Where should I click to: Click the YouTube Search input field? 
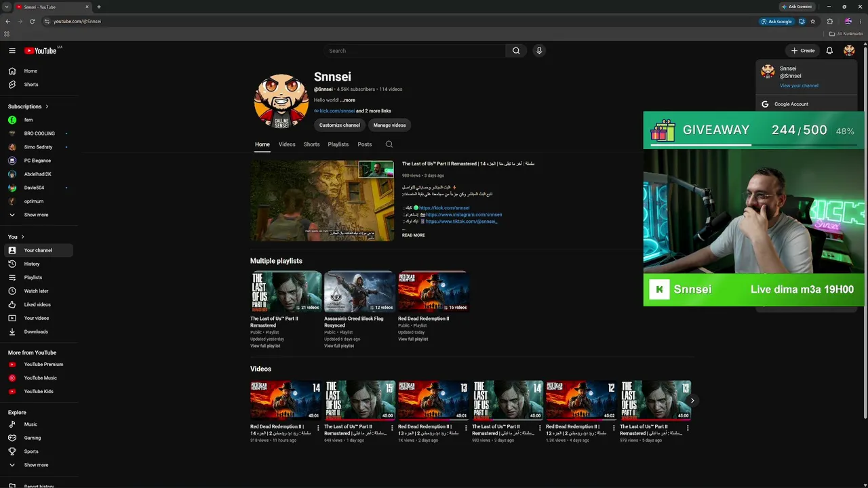coord(414,51)
